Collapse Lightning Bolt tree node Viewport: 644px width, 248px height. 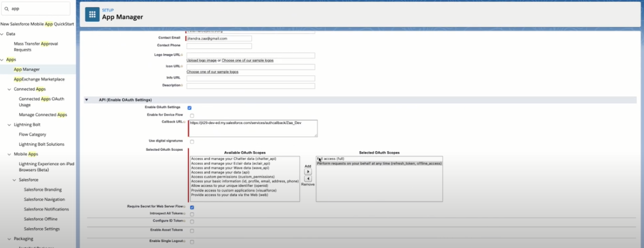tap(9, 125)
